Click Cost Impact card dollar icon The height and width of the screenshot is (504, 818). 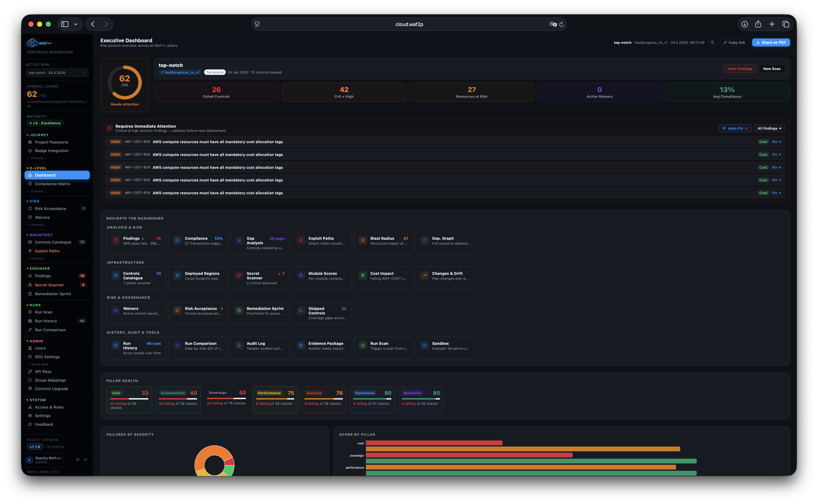tap(363, 275)
